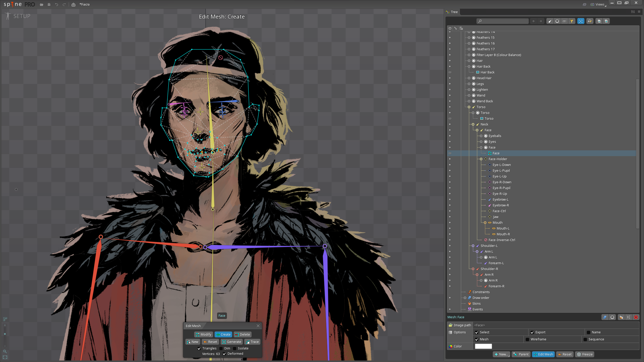Click the Freeze button
Viewport: 644px width, 362px height.
pyautogui.click(x=585, y=354)
